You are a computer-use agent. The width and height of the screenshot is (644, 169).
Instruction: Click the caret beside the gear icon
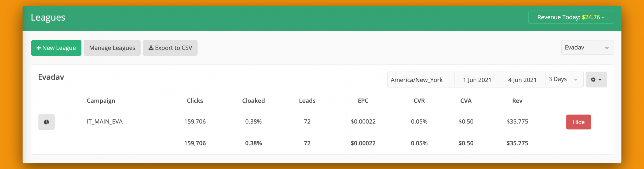pos(600,80)
